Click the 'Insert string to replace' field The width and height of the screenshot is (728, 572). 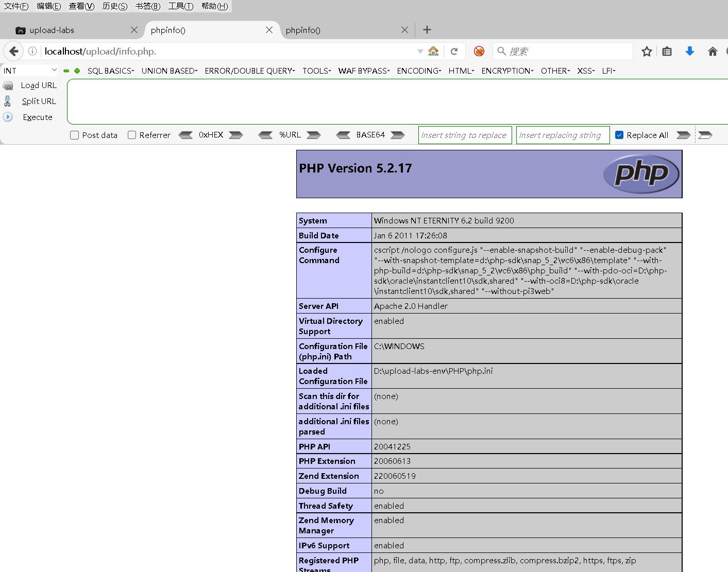pyautogui.click(x=465, y=135)
